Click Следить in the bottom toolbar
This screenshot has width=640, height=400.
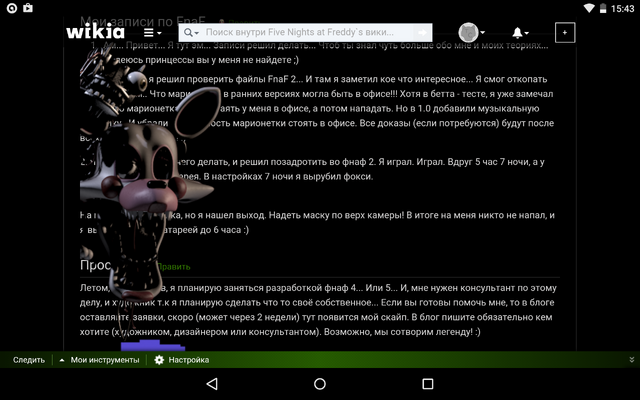click(x=29, y=360)
